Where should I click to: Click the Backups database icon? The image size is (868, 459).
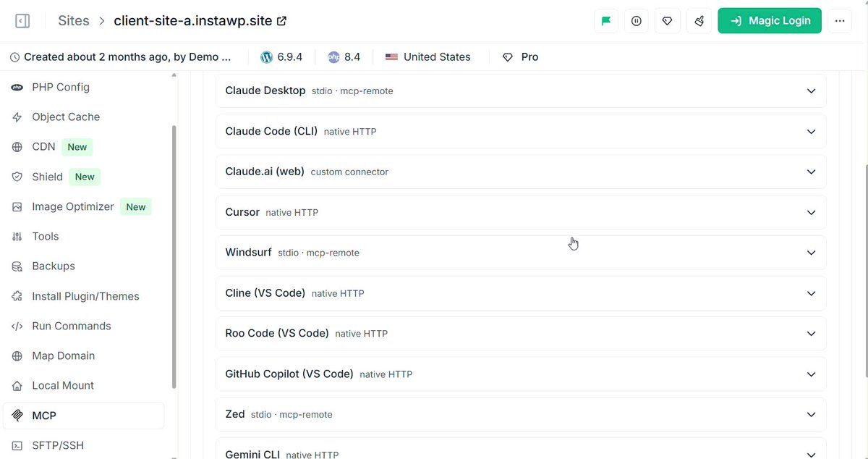point(17,266)
